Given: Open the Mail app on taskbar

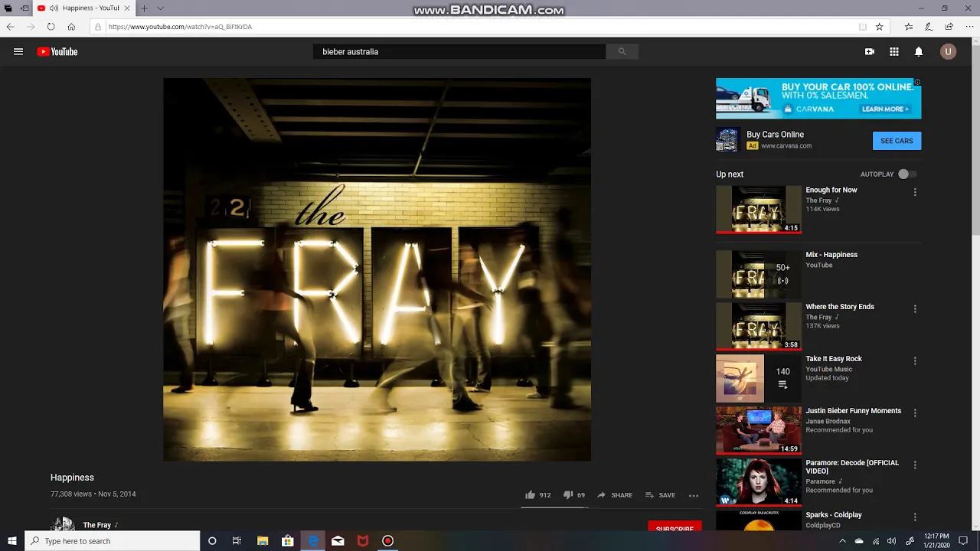Looking at the screenshot, I should pyautogui.click(x=338, y=541).
